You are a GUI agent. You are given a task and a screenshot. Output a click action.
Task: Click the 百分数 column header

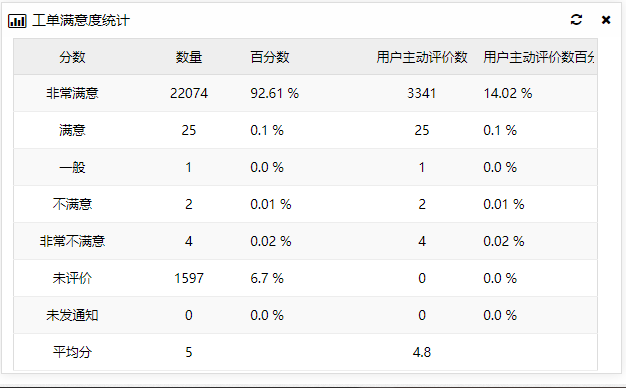[270, 57]
